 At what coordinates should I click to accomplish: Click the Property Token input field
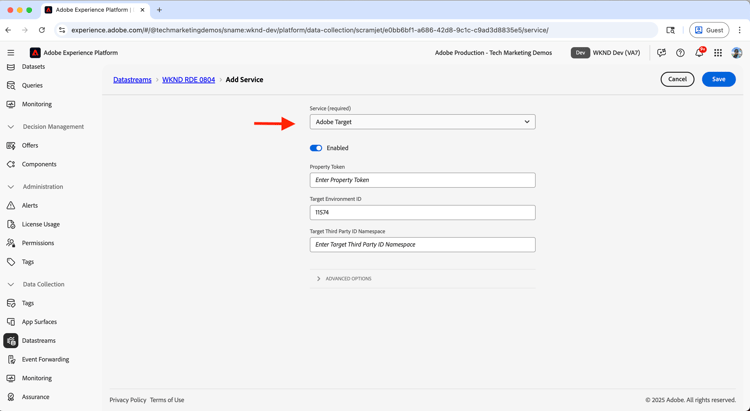[x=422, y=180]
